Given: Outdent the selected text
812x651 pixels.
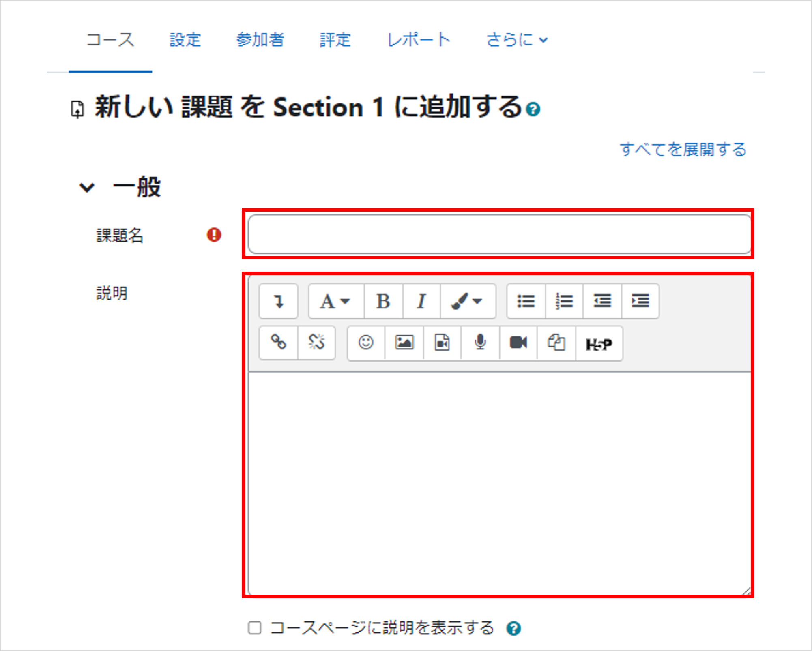Looking at the screenshot, I should (602, 301).
